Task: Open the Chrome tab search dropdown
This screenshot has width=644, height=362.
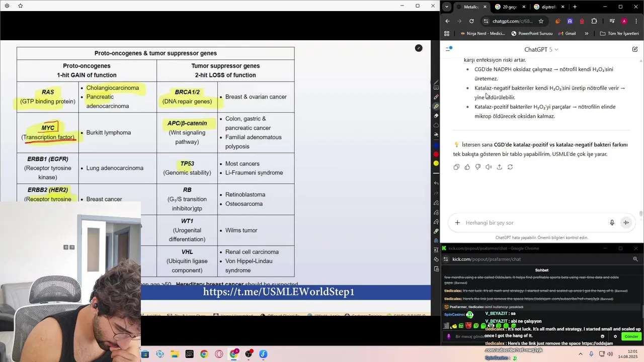Action: coord(446,7)
